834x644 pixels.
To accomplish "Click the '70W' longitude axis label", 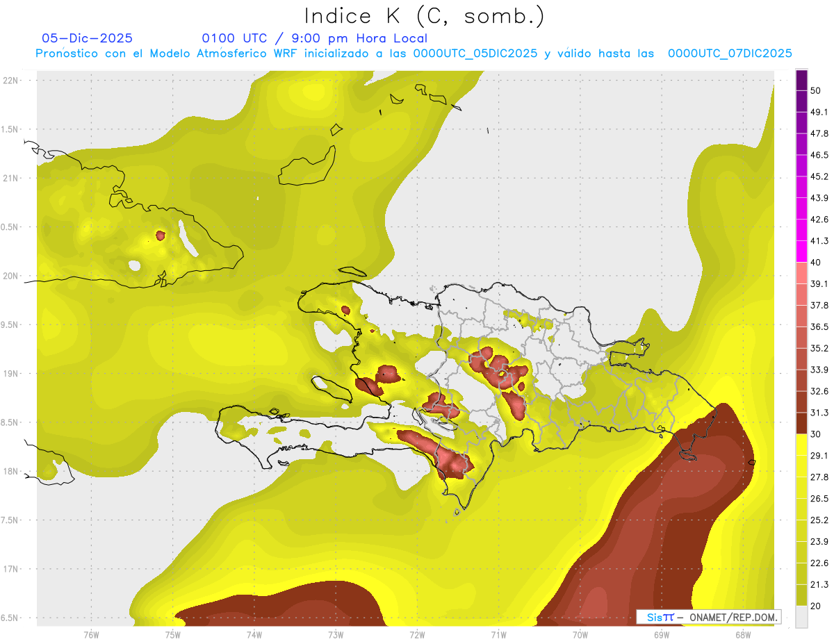I will (x=580, y=635).
